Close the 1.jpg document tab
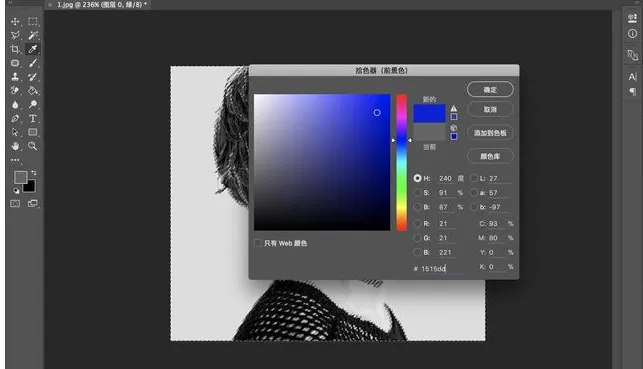The height and width of the screenshot is (369, 643). pyautogui.click(x=50, y=5)
